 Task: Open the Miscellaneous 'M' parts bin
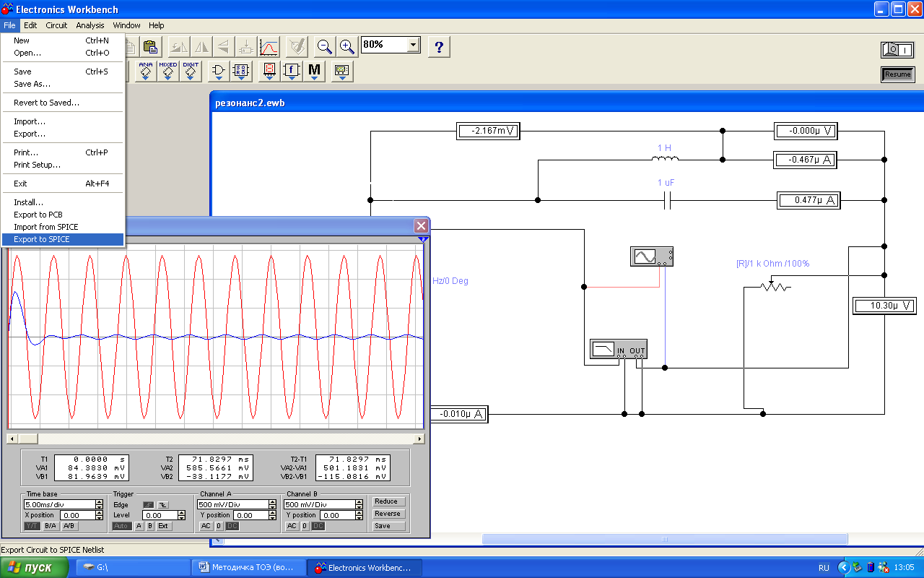pyautogui.click(x=314, y=71)
